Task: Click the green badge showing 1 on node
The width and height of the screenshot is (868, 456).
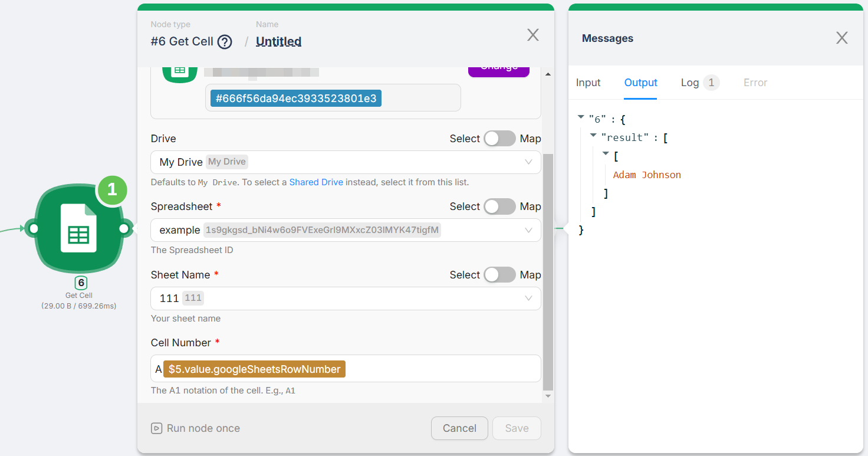Action: 112,190
